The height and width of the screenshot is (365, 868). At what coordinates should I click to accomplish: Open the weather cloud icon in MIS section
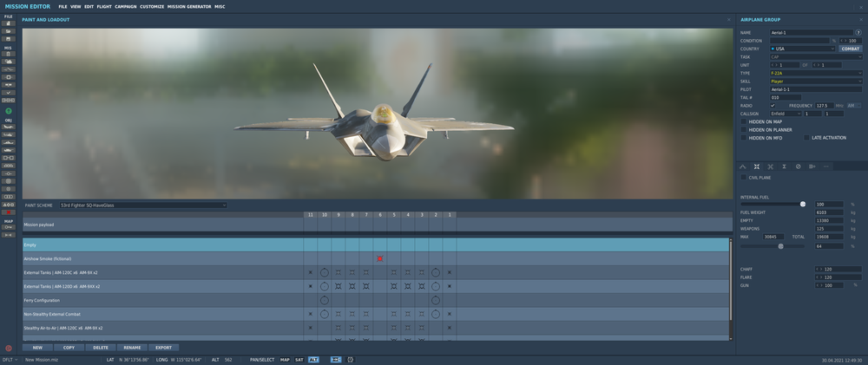9,62
